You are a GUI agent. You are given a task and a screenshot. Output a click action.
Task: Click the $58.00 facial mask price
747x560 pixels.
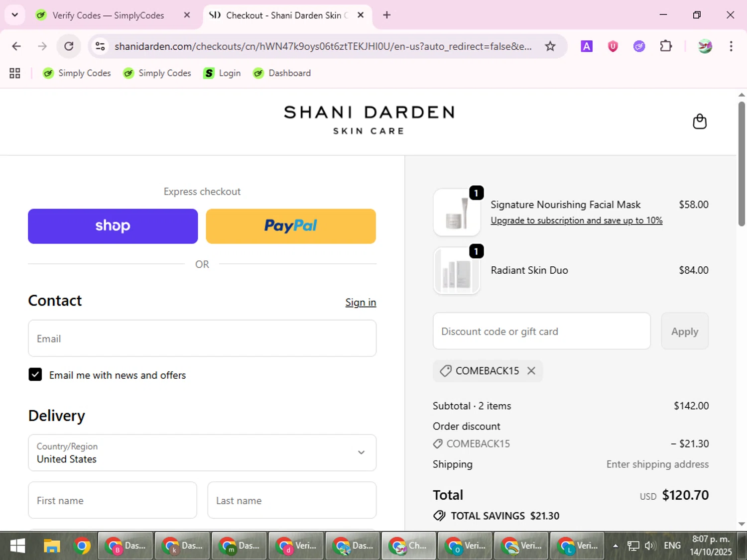pyautogui.click(x=694, y=205)
